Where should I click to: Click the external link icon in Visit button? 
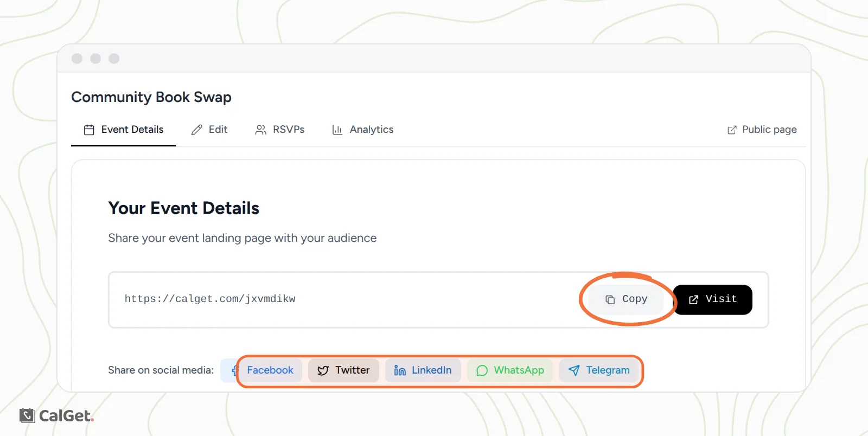[x=693, y=299]
